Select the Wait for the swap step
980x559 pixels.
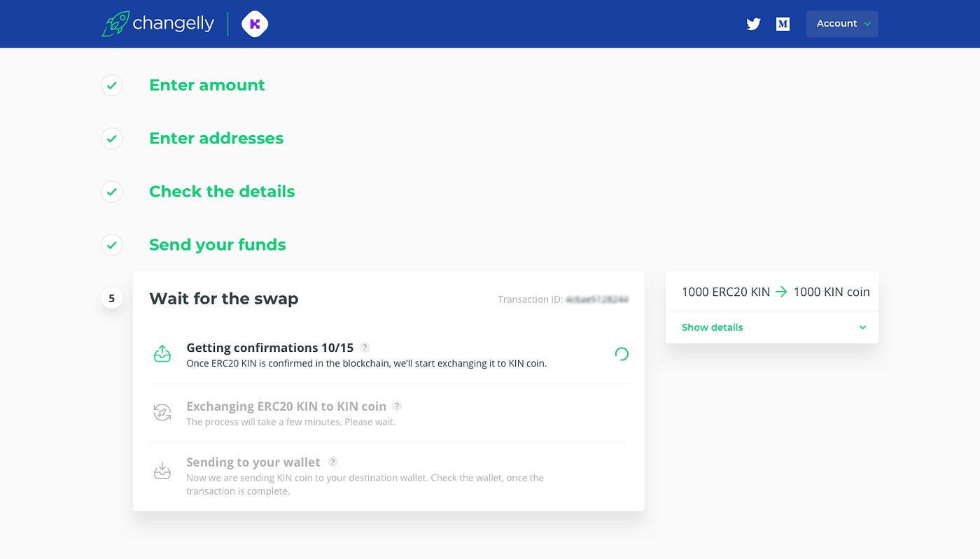[x=224, y=298]
